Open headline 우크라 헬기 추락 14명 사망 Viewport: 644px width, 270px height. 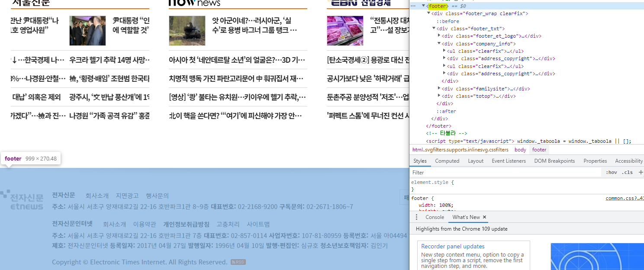pos(109,60)
